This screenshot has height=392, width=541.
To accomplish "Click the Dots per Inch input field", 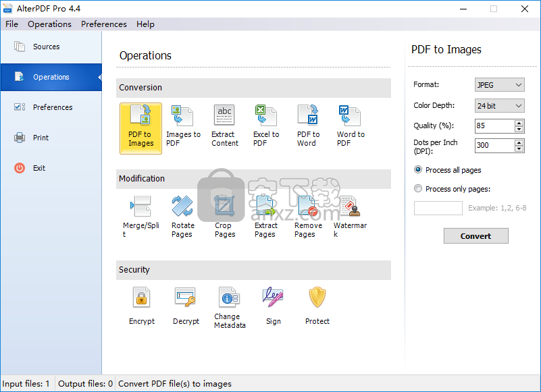I will (x=495, y=146).
